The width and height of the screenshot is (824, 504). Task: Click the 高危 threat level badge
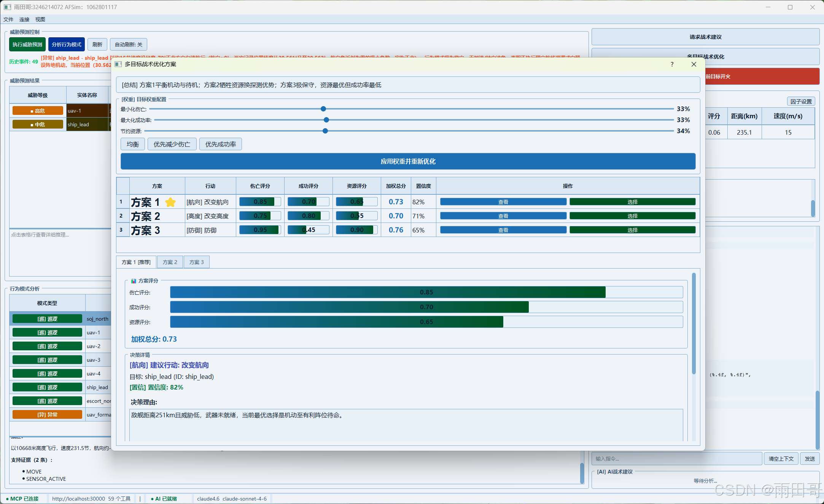(38, 111)
